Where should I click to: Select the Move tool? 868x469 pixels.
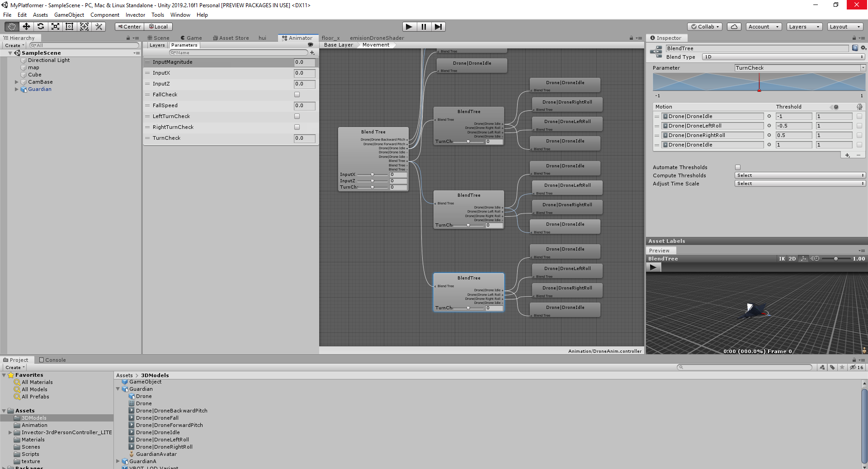26,27
